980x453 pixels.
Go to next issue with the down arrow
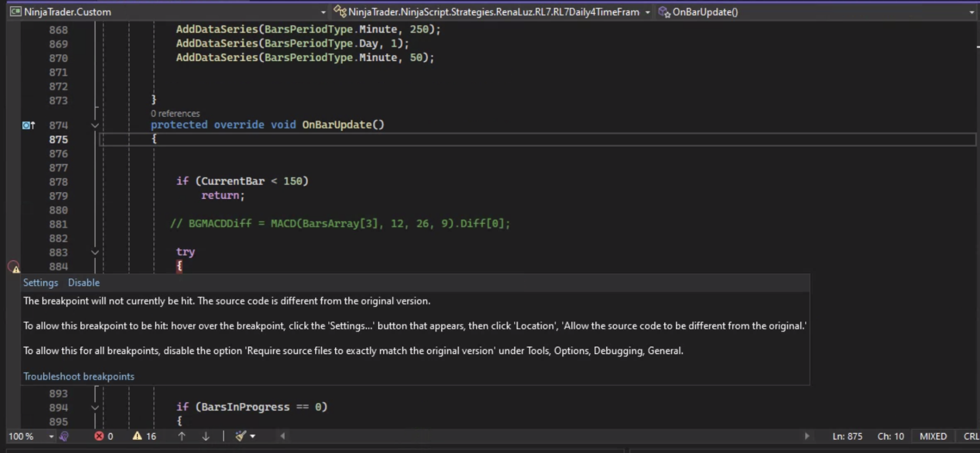click(206, 436)
